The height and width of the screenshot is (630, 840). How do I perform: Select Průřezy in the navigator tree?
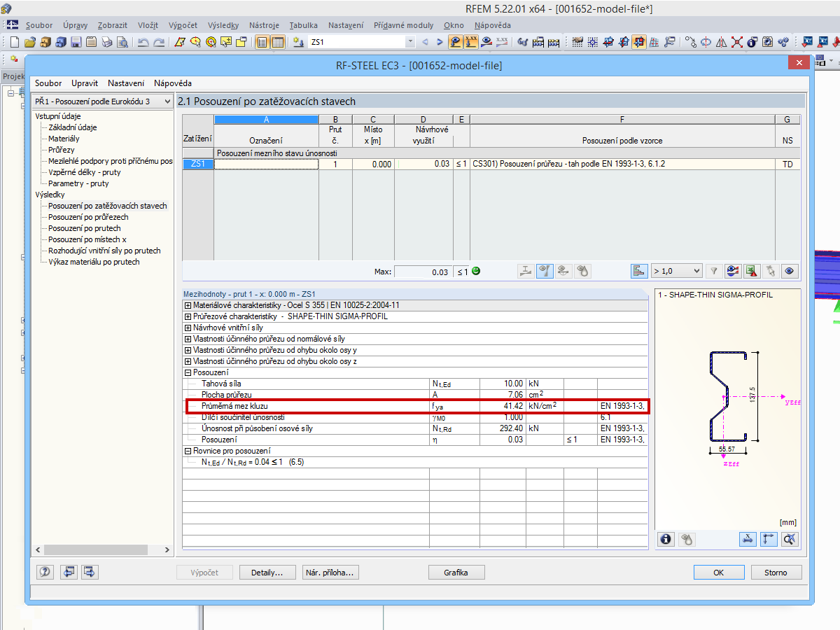coord(61,150)
